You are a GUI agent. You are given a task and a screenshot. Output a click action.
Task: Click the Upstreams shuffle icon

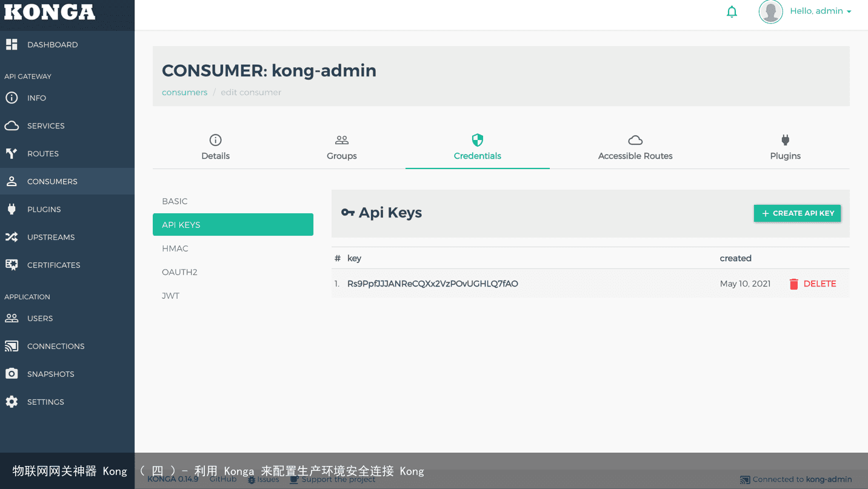coord(12,237)
